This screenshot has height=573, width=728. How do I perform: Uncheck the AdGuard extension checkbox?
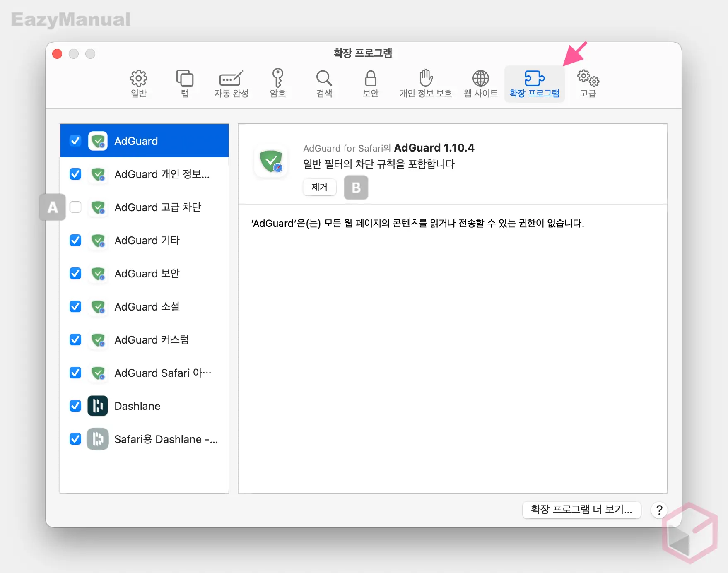(x=75, y=141)
